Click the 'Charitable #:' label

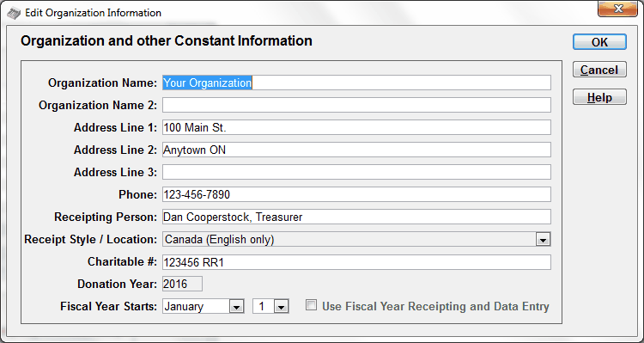(123, 262)
